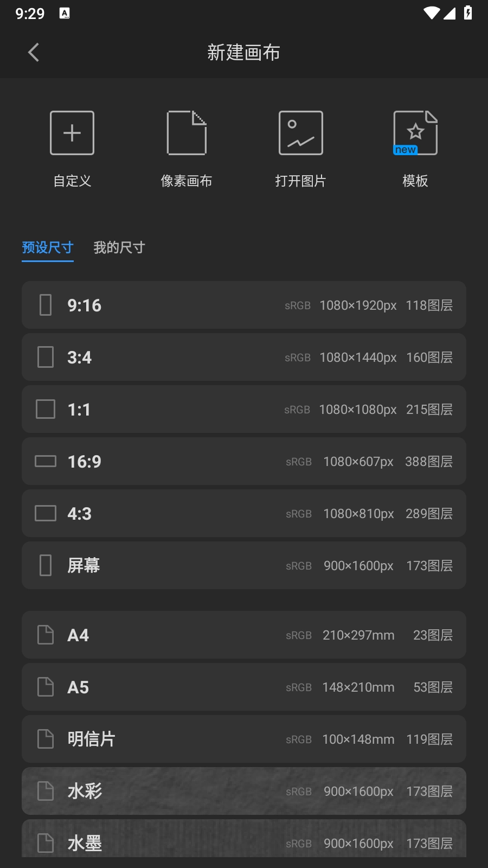Tap the open image (打开图片) icon

[300, 133]
